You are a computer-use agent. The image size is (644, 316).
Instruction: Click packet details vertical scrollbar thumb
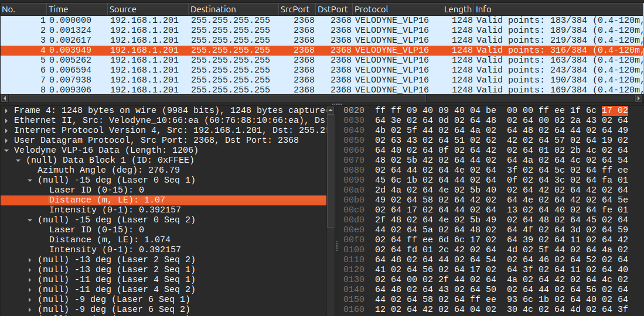tap(330, 170)
